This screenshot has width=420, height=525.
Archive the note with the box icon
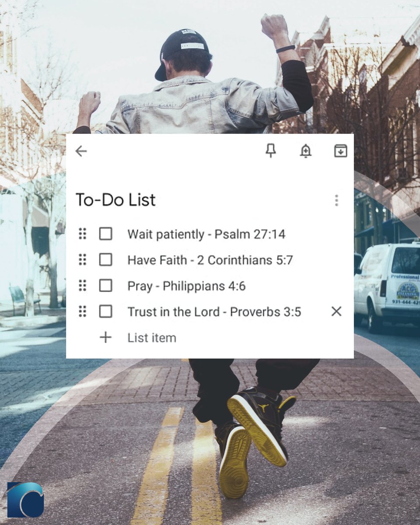[340, 151]
